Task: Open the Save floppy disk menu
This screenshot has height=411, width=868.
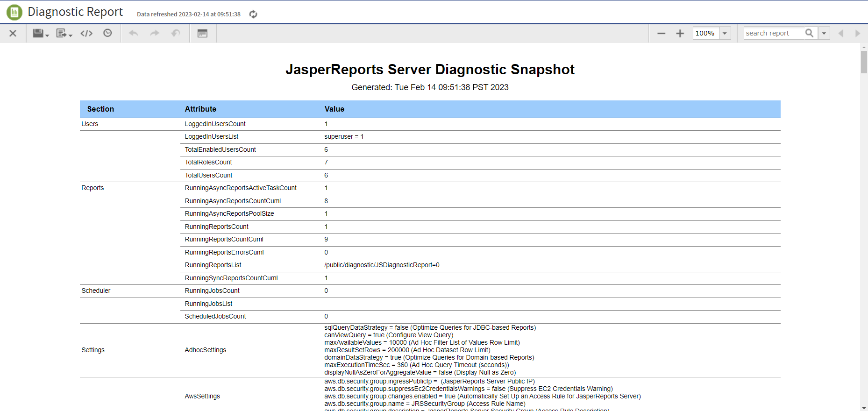Action: (x=41, y=33)
